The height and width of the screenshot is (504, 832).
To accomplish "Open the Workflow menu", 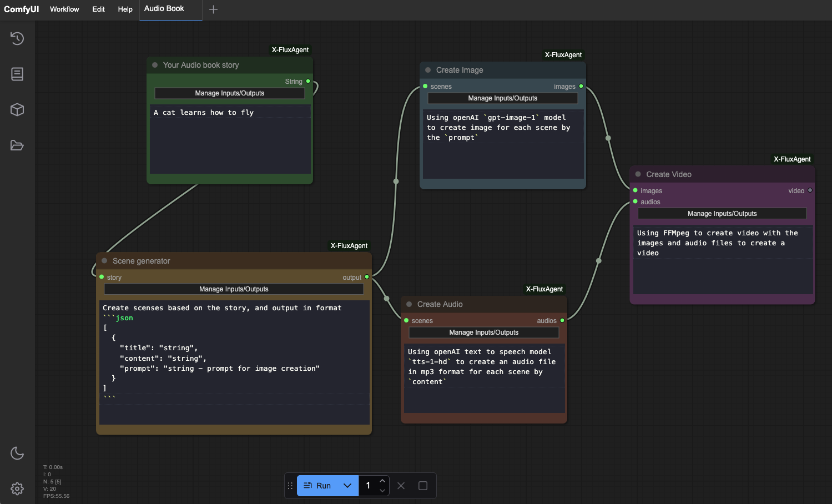I will click(x=64, y=9).
